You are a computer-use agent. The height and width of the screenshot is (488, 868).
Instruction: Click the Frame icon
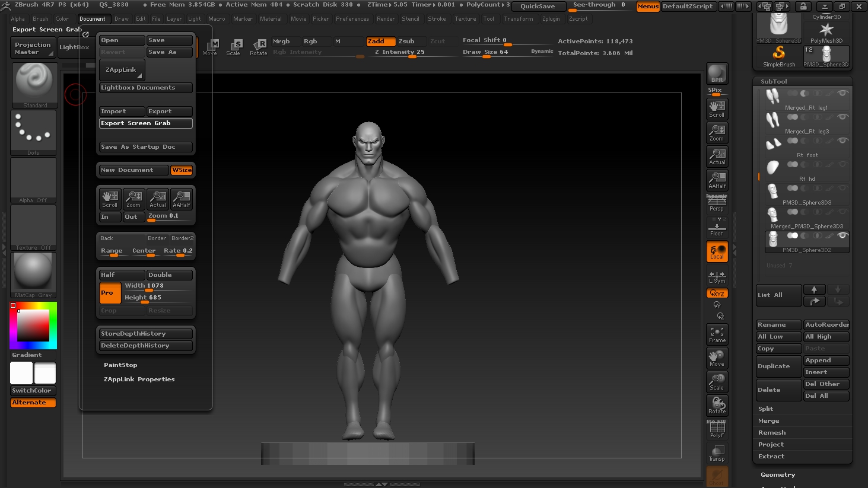(717, 334)
